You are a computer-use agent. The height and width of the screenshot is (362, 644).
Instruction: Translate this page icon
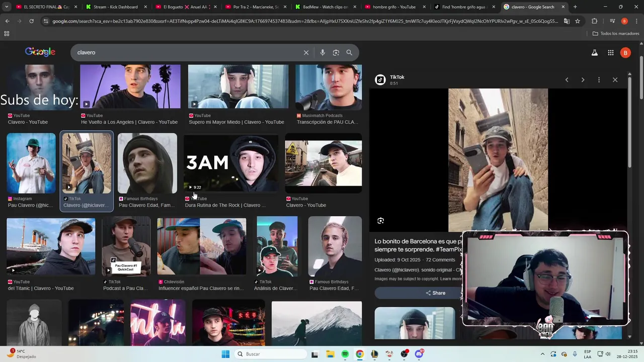pos(567,21)
